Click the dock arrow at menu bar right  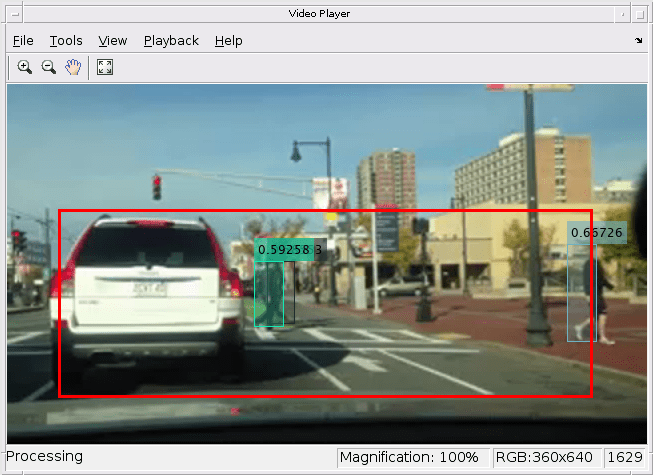click(x=638, y=40)
